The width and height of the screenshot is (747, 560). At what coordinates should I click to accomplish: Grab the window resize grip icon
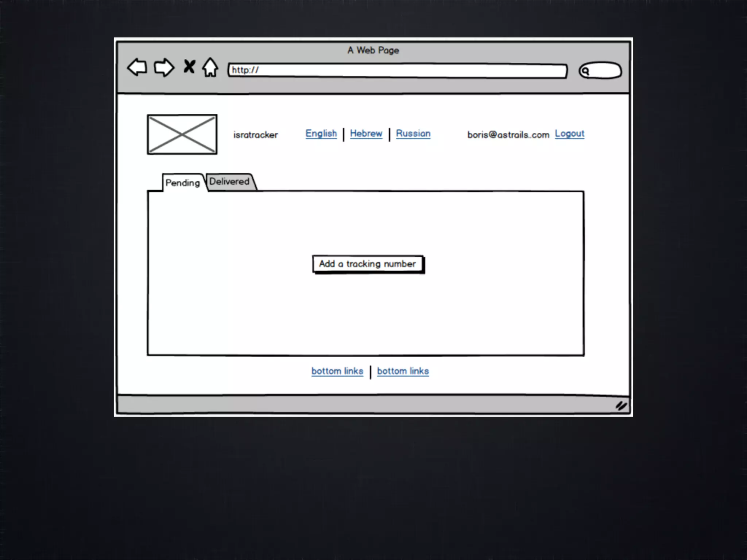pos(621,406)
